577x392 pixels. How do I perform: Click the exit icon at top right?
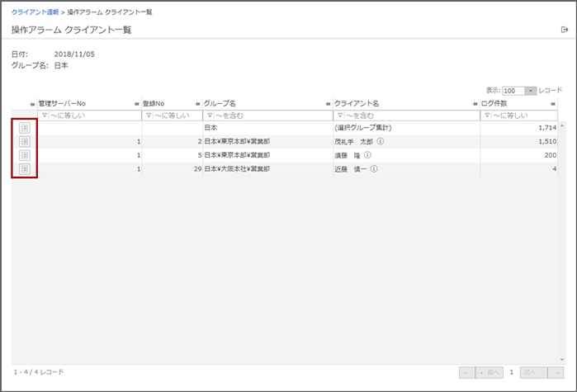pyautogui.click(x=564, y=30)
